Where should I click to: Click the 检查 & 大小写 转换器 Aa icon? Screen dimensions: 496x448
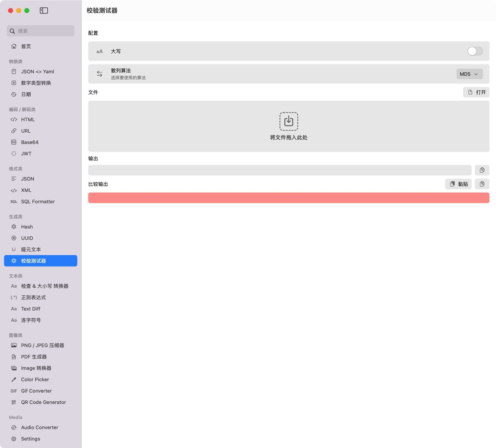[14, 286]
